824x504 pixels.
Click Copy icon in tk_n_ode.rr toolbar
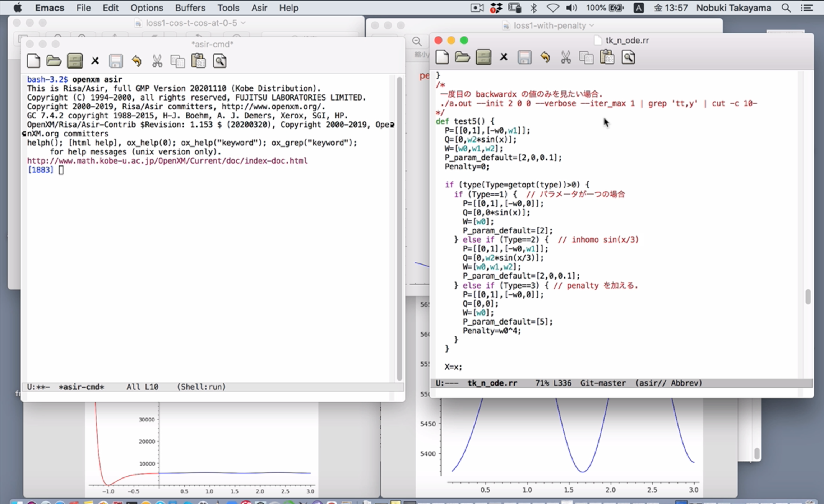point(586,57)
